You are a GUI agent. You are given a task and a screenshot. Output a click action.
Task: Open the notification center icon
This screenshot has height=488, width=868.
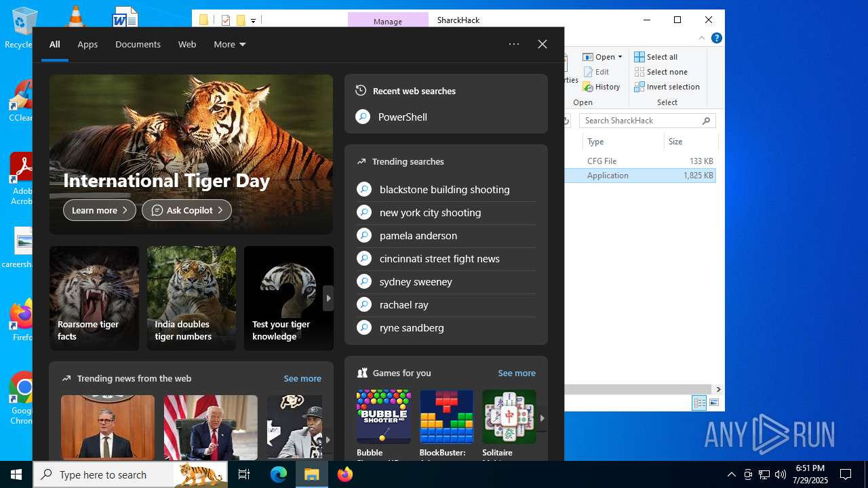coord(846,474)
